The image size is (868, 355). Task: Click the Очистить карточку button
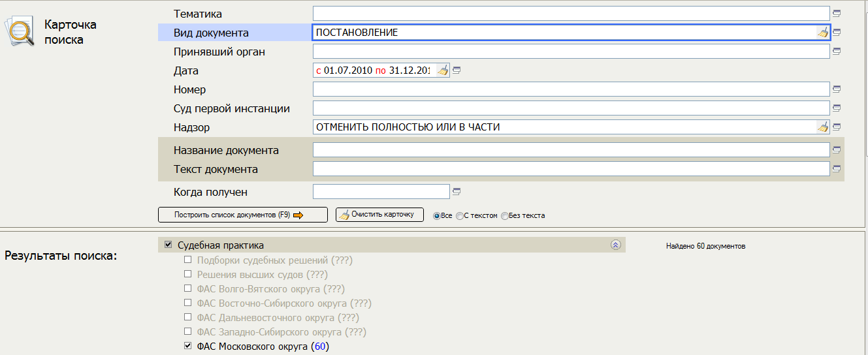[x=379, y=215]
